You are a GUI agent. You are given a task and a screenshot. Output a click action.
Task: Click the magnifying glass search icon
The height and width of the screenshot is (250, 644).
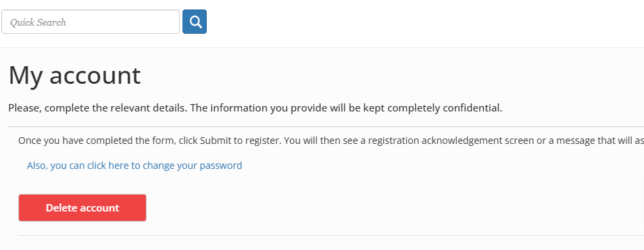point(196,22)
